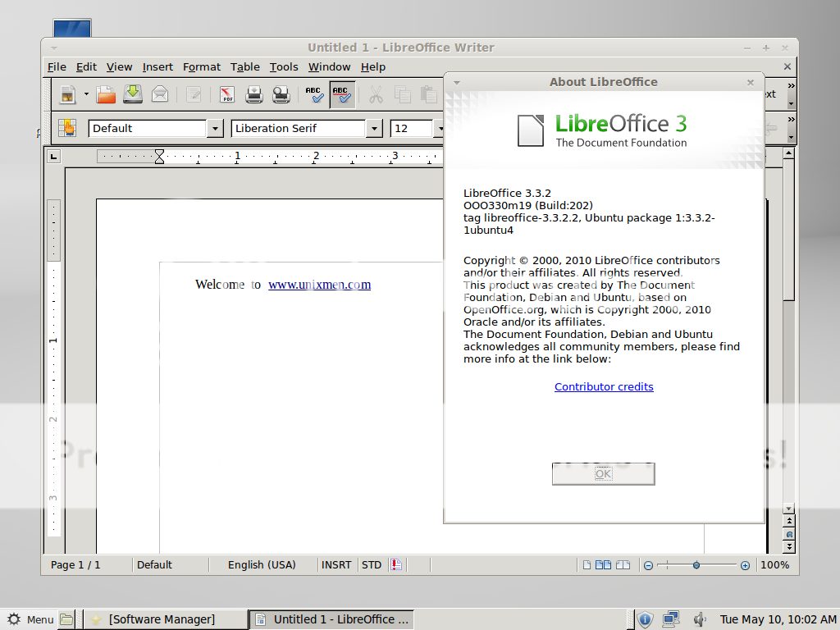Click the Page 1 / 1 status field
The height and width of the screenshot is (630, 840).
point(75,564)
